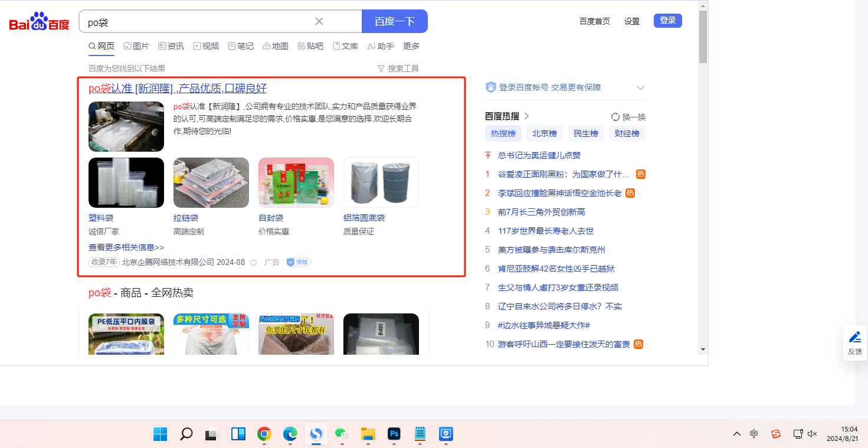Open Photoshop from the taskbar
This screenshot has height=448, width=868.
click(x=394, y=434)
